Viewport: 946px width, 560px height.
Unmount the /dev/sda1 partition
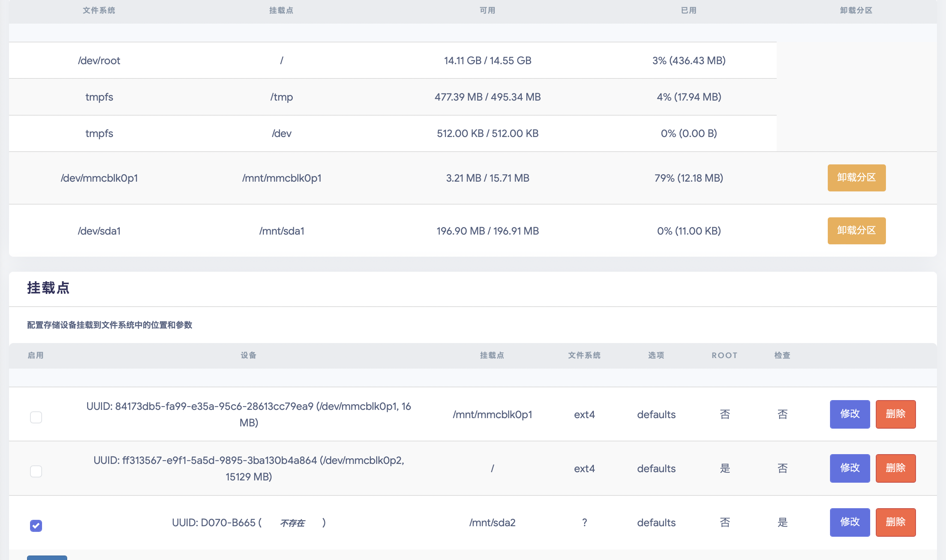(856, 230)
